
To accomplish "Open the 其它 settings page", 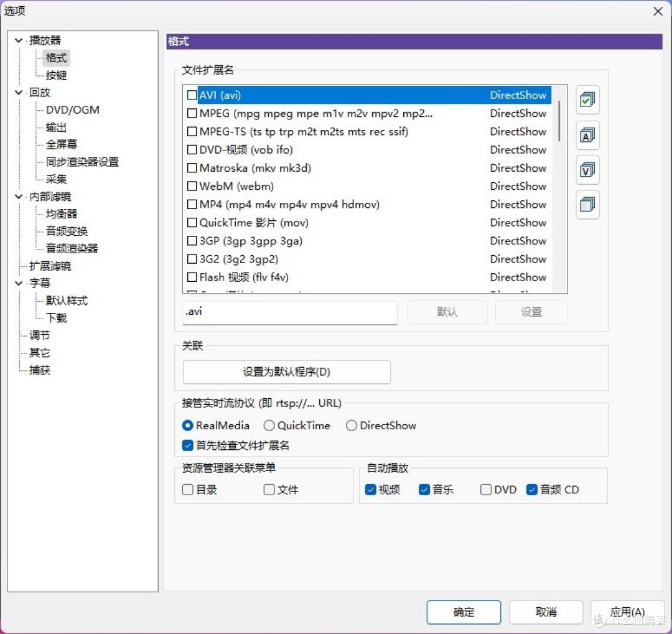I will coord(39,353).
